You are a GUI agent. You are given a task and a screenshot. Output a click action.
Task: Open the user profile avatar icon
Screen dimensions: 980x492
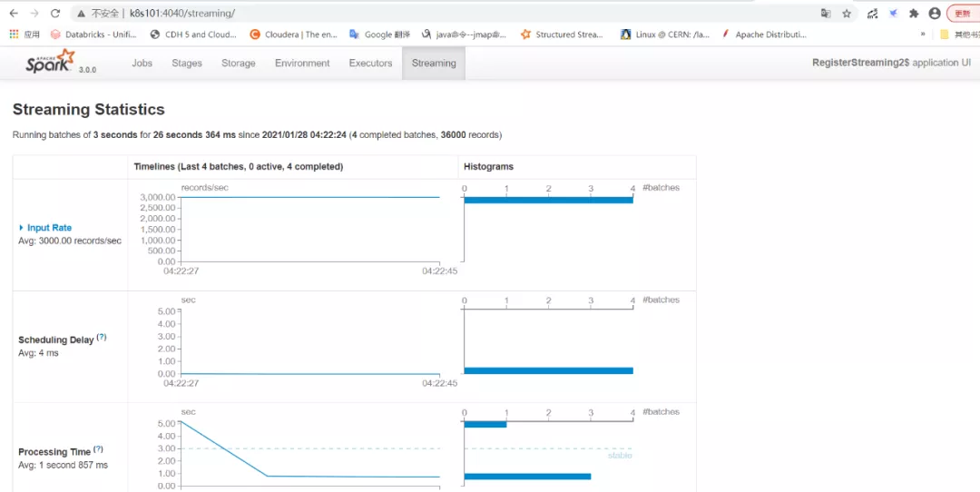935,14
